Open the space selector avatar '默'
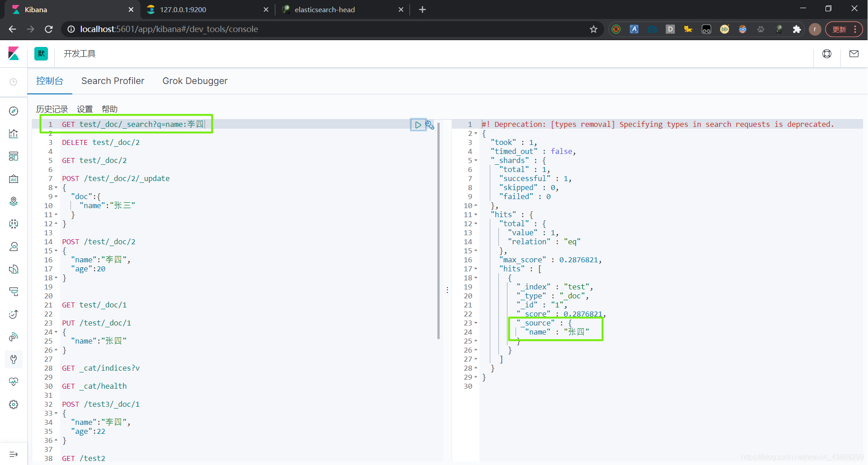Image resolution: width=868 pixels, height=465 pixels. tap(41, 54)
